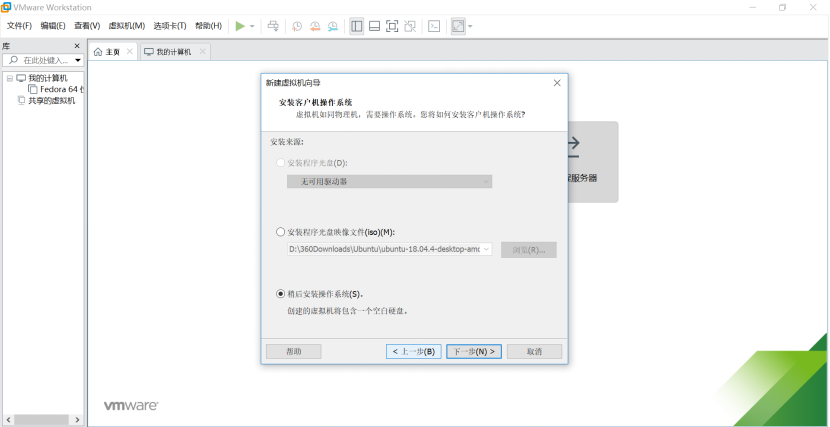Image resolution: width=830 pixels, height=427 pixels.
Task: Toggle the thumbnail bar icon
Action: pyautogui.click(x=374, y=26)
